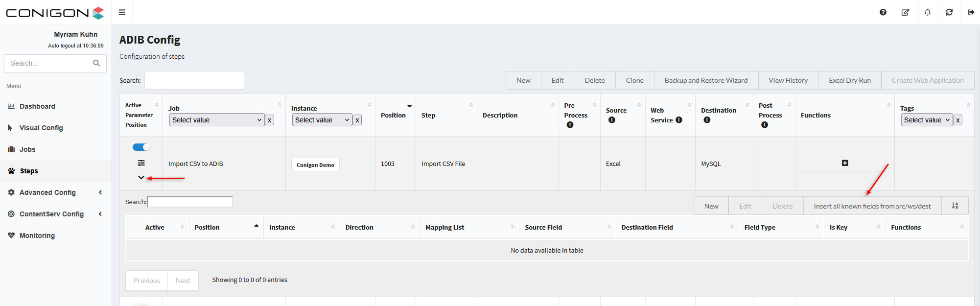The image size is (980, 306).
Task: Open the Tags filter dropdown
Action: point(926,120)
